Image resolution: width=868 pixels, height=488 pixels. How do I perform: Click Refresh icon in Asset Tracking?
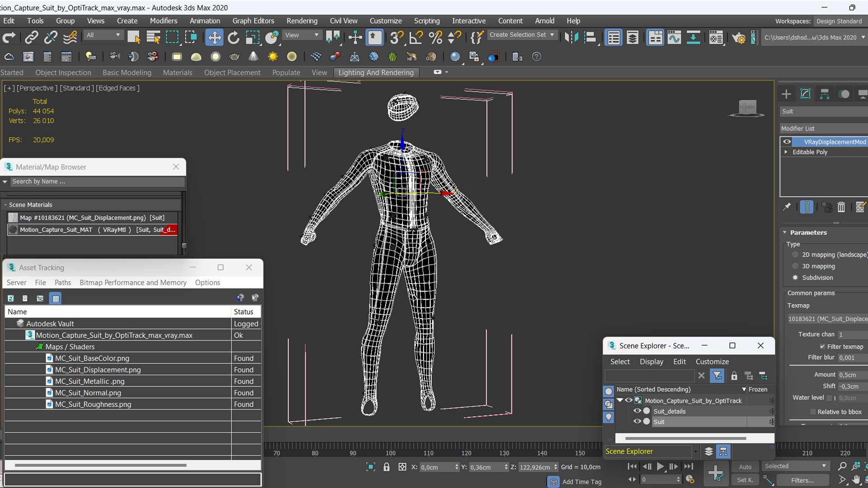point(11,298)
